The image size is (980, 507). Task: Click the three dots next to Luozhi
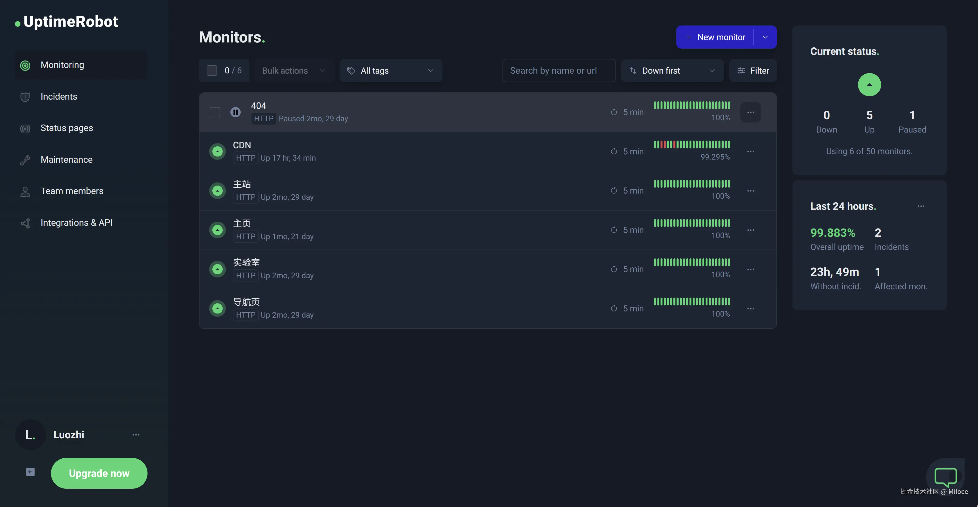coord(136,435)
